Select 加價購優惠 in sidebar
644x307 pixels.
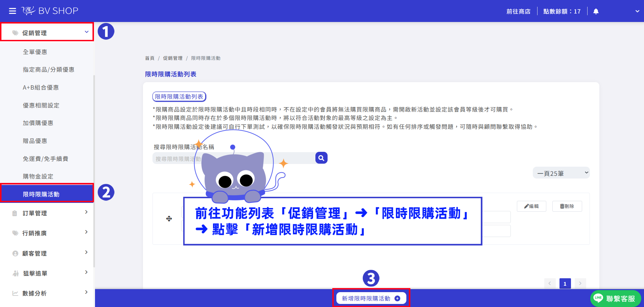pos(38,123)
